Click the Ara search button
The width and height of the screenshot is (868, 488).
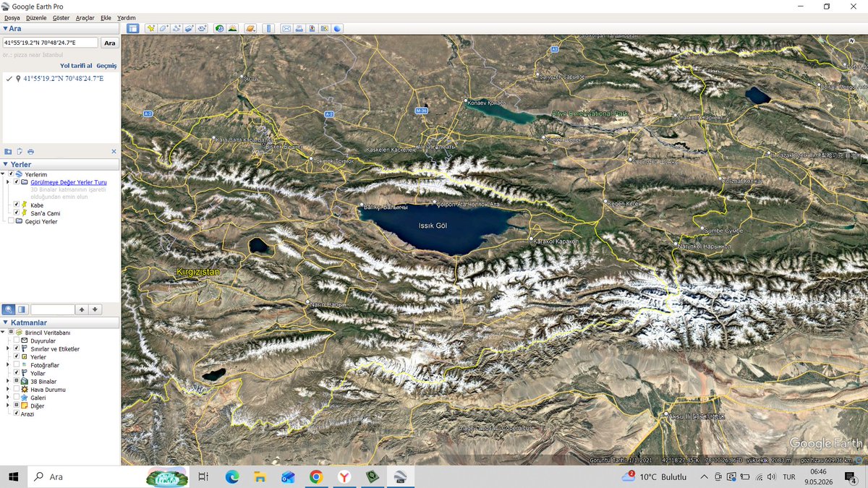(x=110, y=43)
